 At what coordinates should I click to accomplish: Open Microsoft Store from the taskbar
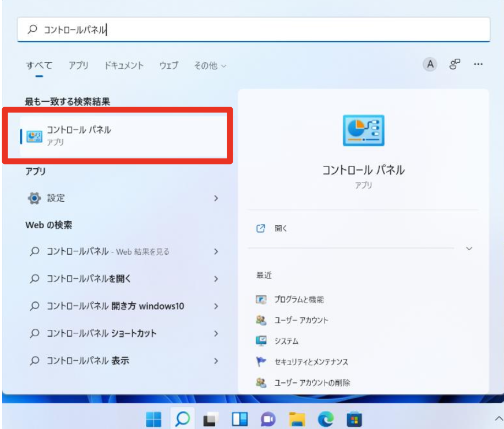click(x=354, y=420)
